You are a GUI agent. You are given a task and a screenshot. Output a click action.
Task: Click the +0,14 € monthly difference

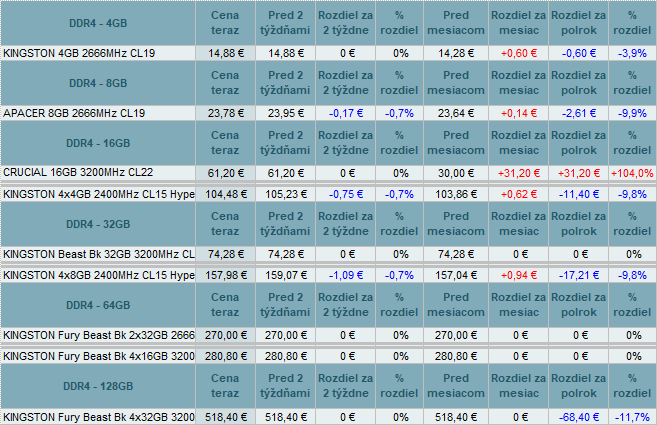(x=519, y=113)
